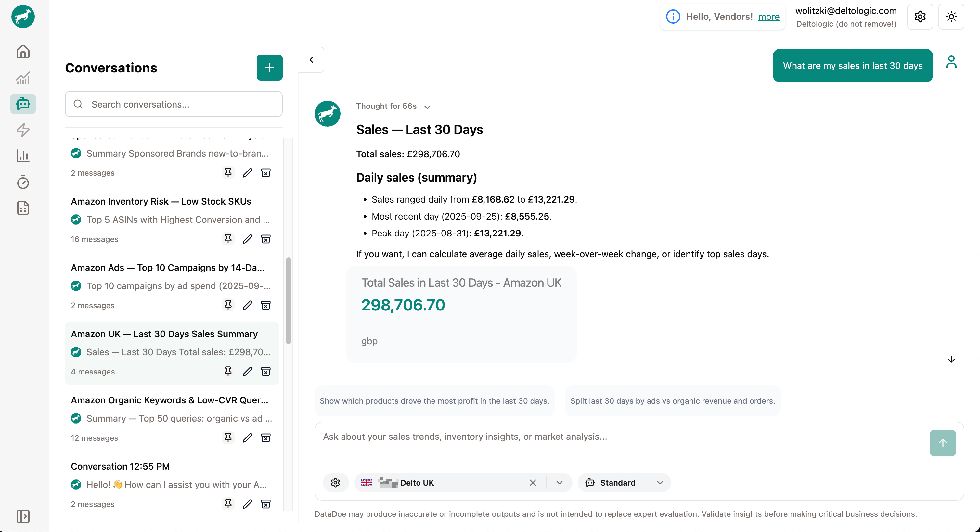Archive the Conversation 12:55 PM entry
Image resolution: width=980 pixels, height=532 pixels.
(x=265, y=504)
